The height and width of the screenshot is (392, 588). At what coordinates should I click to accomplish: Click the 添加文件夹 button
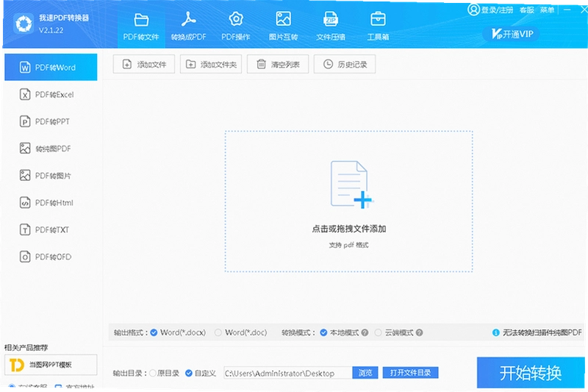pyautogui.click(x=211, y=64)
